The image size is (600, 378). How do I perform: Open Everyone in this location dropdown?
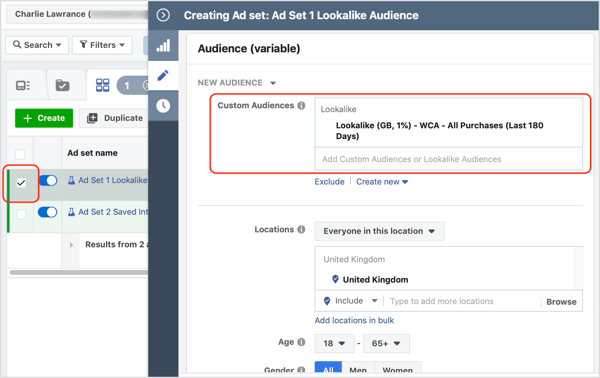[x=379, y=231]
